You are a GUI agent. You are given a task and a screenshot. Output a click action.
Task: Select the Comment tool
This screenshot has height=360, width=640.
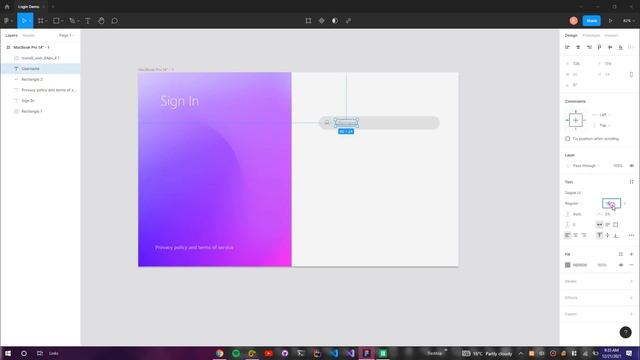point(115,21)
